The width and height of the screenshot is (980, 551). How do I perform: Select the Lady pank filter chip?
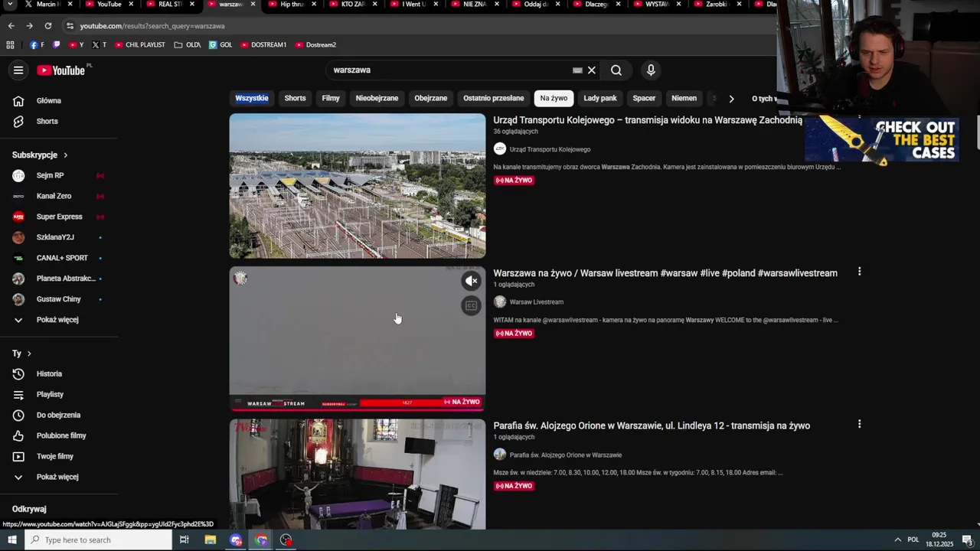coord(600,99)
